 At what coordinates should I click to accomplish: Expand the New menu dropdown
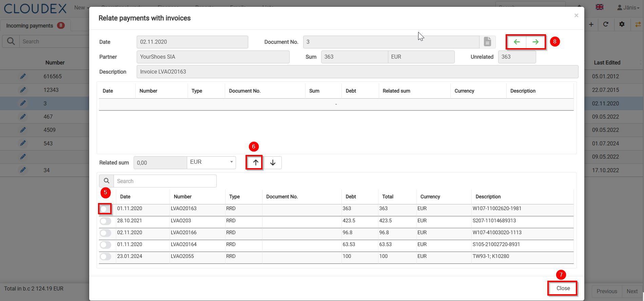click(x=82, y=7)
